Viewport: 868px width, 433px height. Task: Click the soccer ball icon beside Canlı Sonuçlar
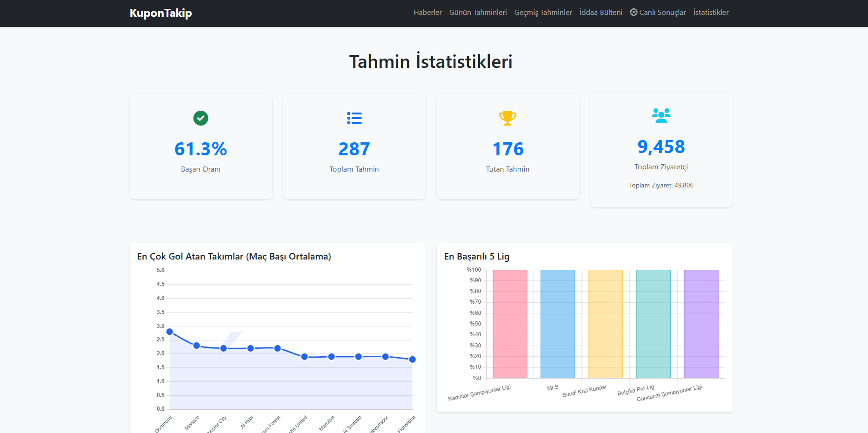pos(633,12)
